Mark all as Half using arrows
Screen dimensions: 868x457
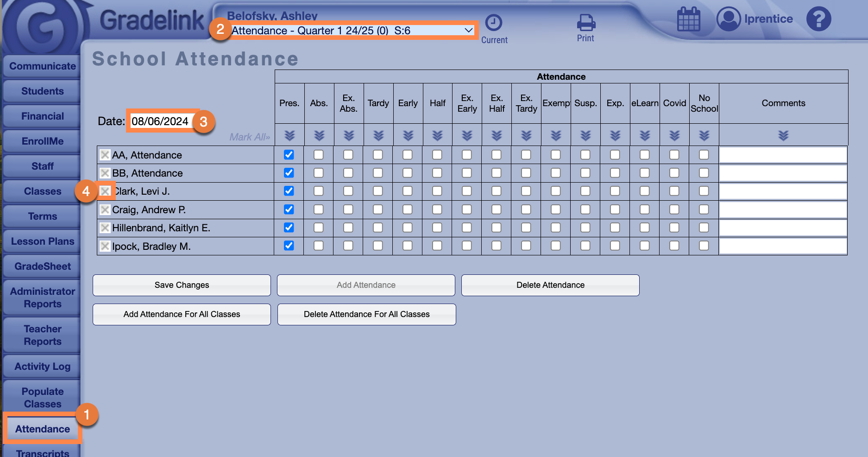(x=438, y=135)
